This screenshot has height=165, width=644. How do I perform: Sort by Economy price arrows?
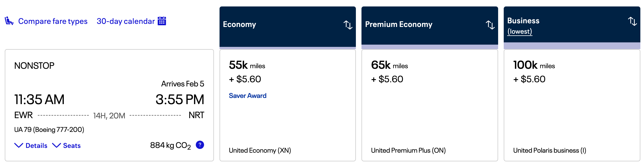[348, 25]
